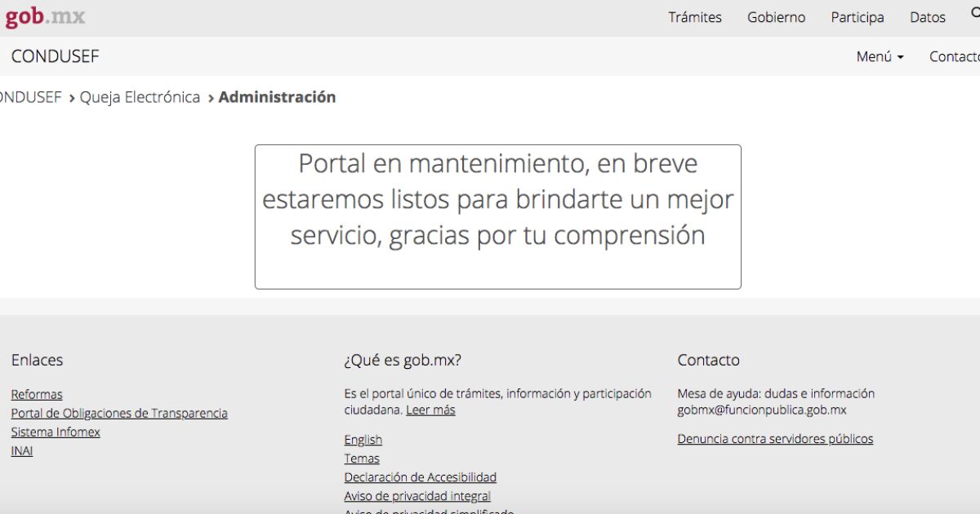Image resolution: width=980 pixels, height=514 pixels.
Task: Open Denuncia contra servidores públicos link
Action: [x=775, y=439]
